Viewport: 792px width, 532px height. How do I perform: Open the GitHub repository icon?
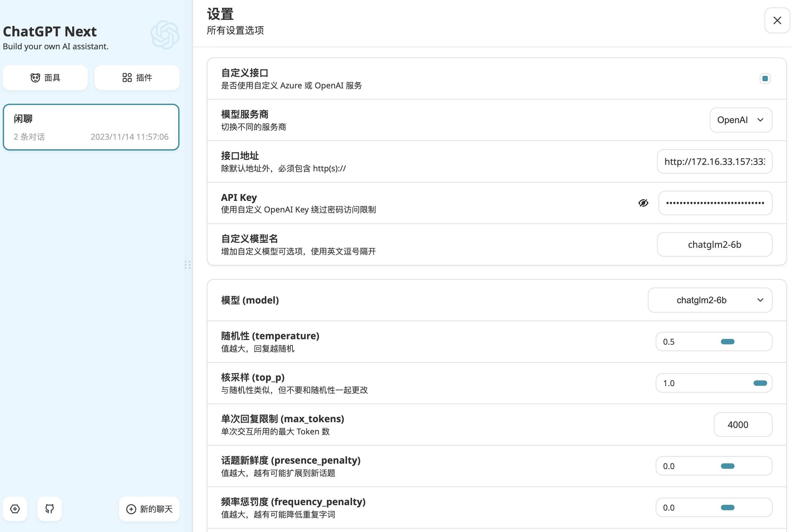[x=50, y=509]
